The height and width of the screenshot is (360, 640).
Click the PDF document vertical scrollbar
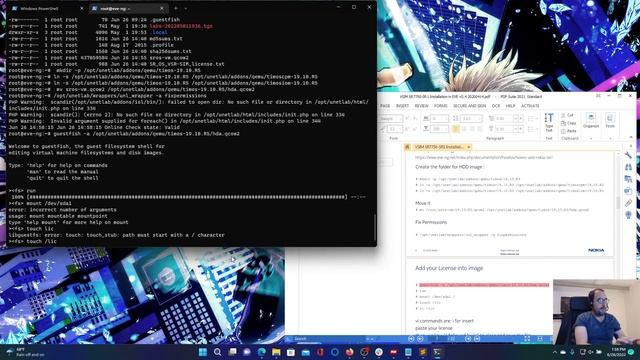tap(618, 202)
